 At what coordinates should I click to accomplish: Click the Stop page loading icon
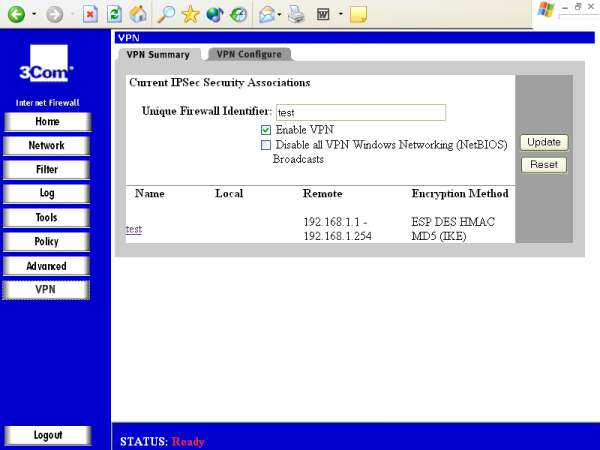pos(90,15)
